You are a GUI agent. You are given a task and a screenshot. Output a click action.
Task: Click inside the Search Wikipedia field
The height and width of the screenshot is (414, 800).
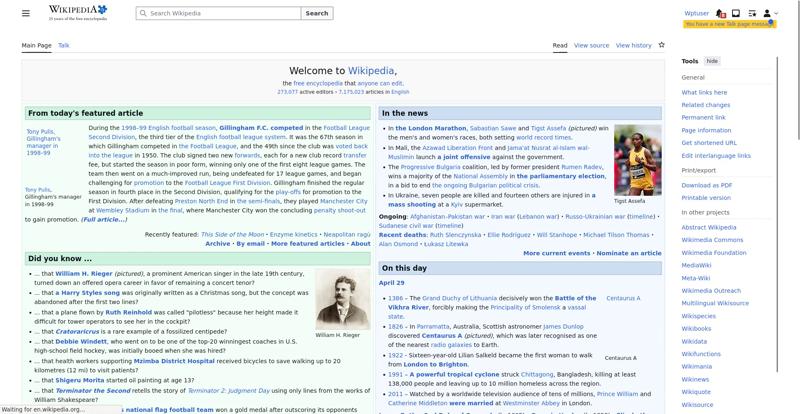[x=220, y=14]
